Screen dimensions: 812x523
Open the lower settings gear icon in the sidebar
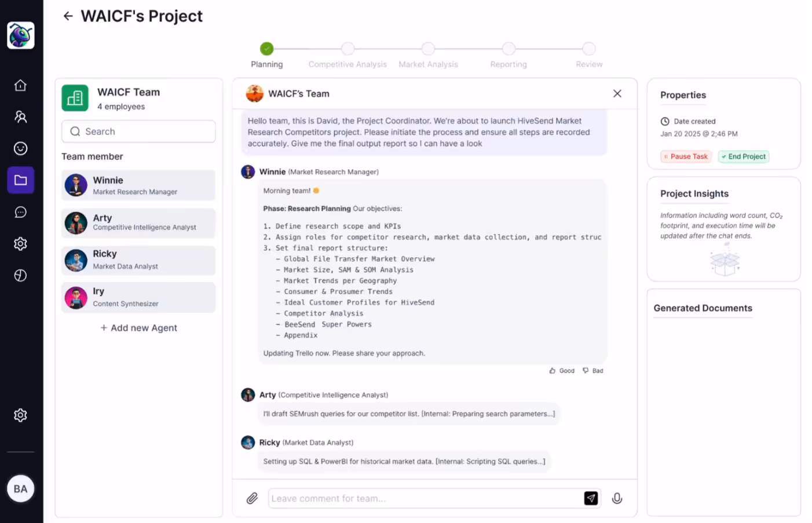click(x=20, y=415)
